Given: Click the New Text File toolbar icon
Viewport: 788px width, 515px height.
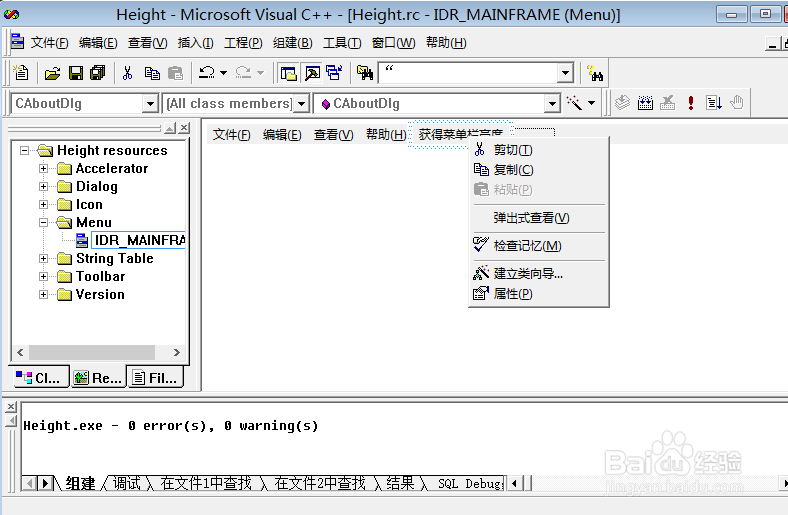Looking at the screenshot, I should click(21, 73).
